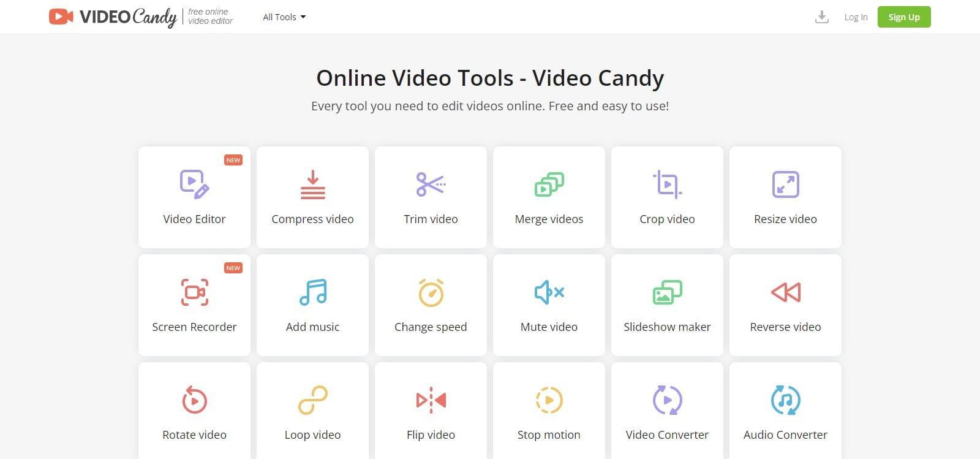Click the 'free online video editor' tagline
This screenshot has width=980, height=459.
[x=210, y=17]
